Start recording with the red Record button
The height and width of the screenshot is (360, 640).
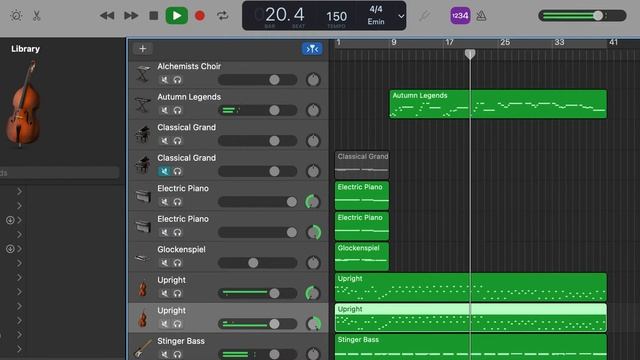pyautogui.click(x=200, y=16)
